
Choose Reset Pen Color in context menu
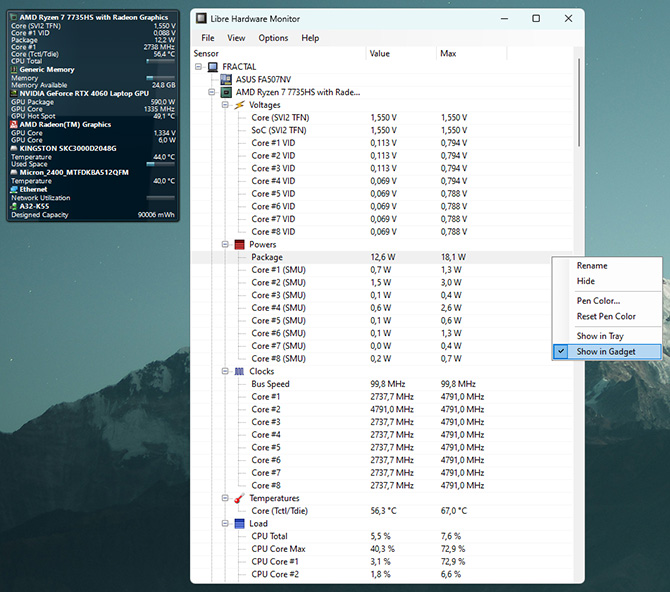607,316
